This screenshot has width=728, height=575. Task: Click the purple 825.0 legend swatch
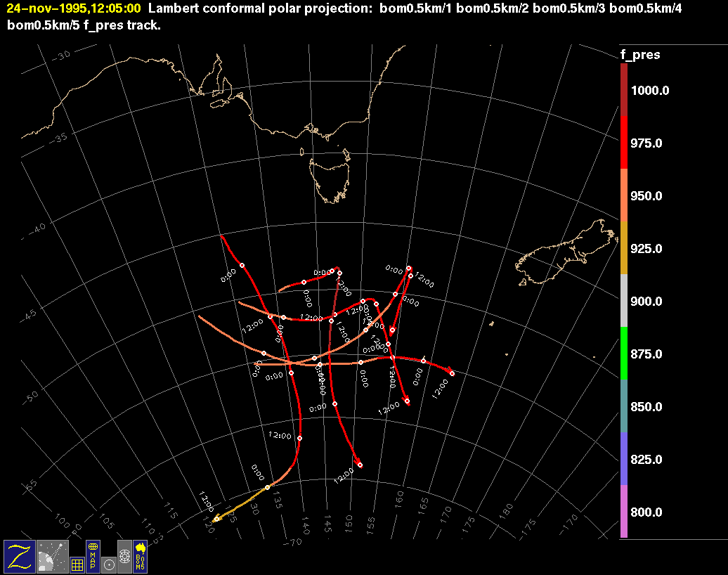coord(624,459)
